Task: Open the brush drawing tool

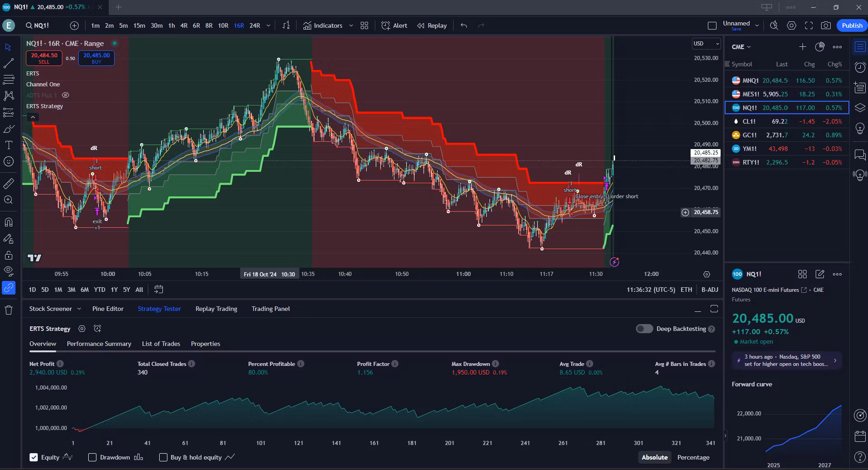Action: 9,129
